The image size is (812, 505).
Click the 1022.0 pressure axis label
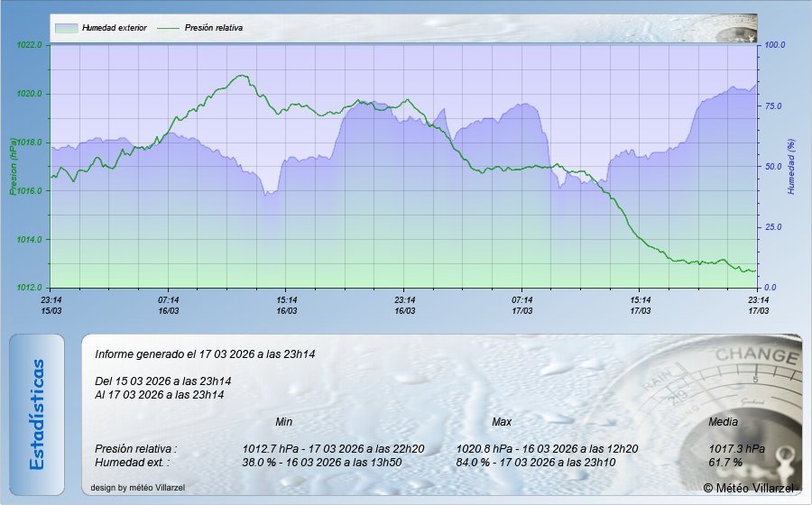click(30, 45)
